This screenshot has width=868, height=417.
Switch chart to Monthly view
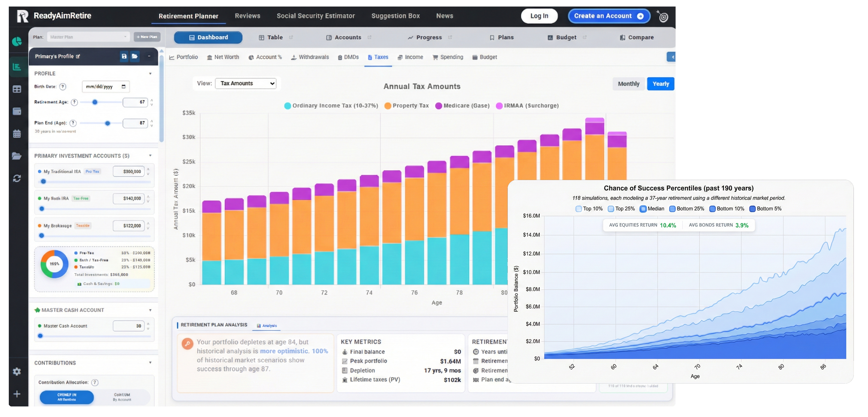click(628, 84)
